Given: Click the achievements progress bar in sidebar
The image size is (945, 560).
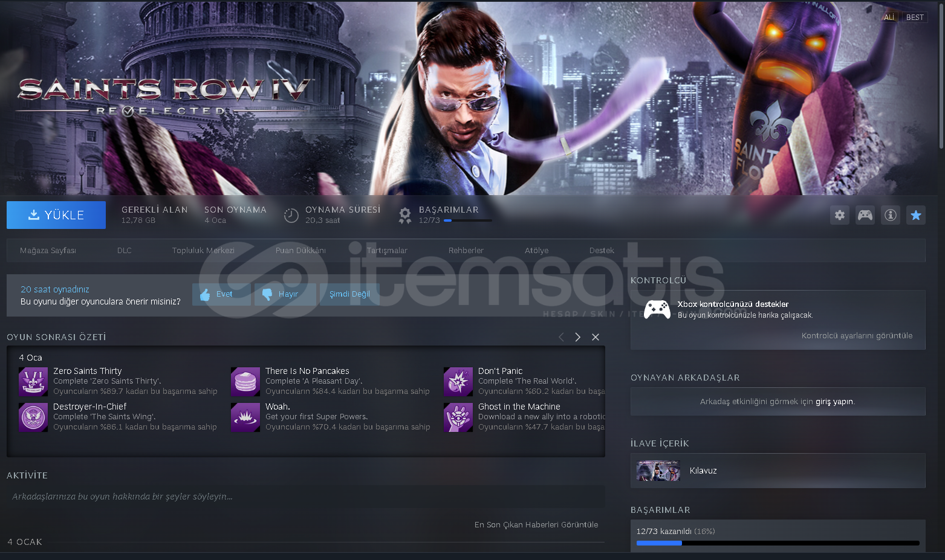Looking at the screenshot, I should pyautogui.click(x=778, y=543).
